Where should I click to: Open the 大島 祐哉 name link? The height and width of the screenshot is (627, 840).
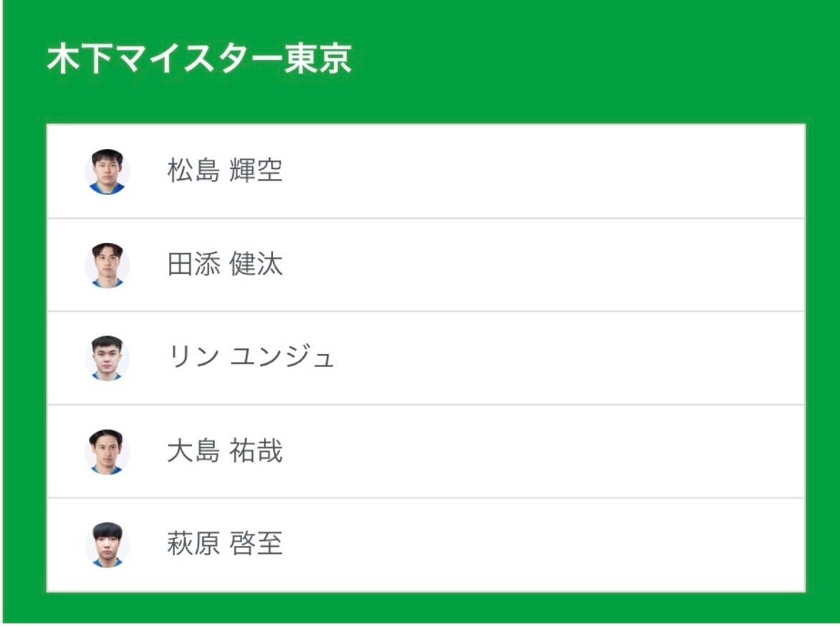(224, 451)
